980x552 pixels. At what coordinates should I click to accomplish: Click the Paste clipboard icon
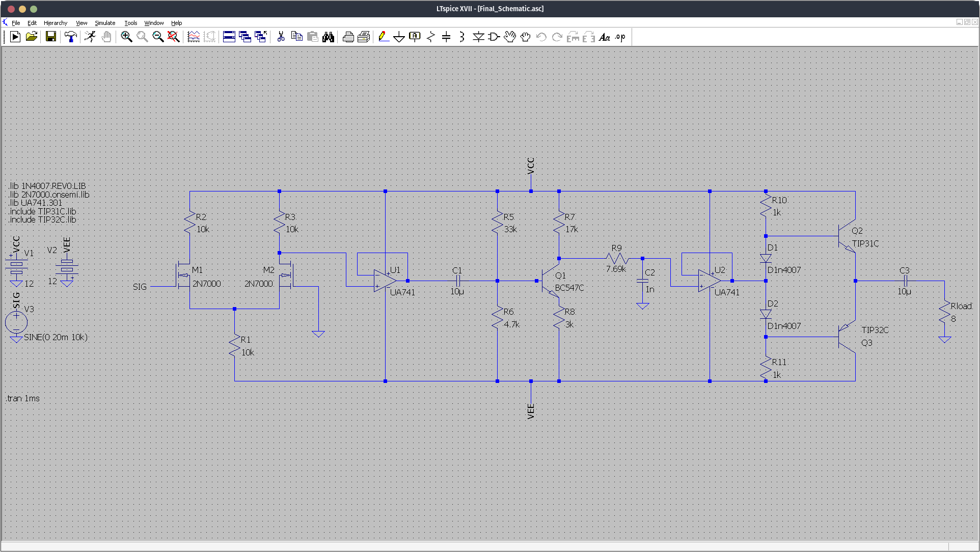(x=313, y=37)
